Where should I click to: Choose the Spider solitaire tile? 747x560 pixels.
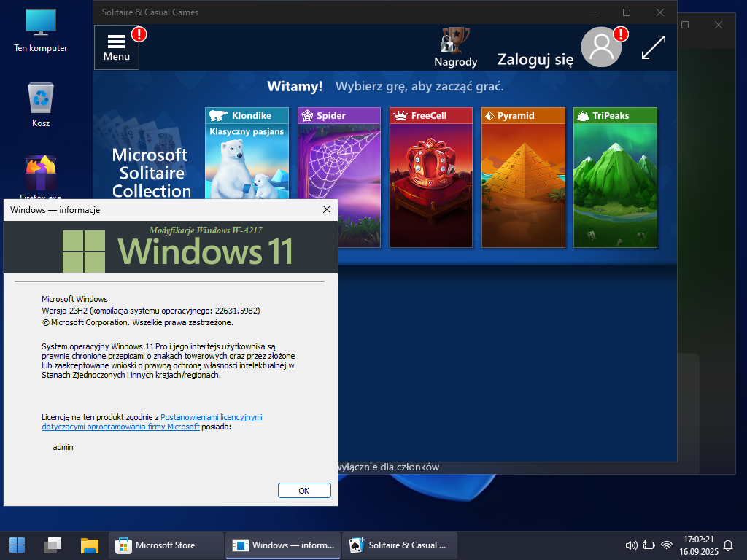[x=339, y=177]
